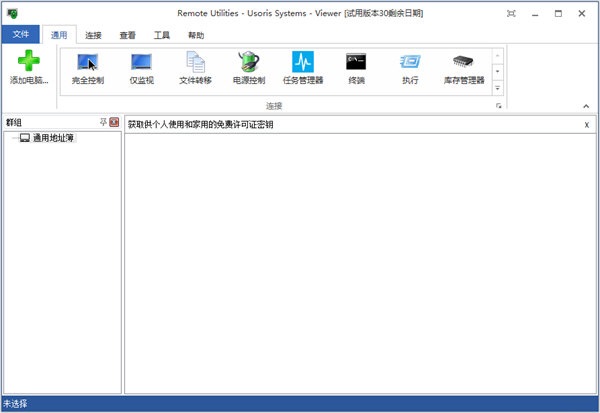Select the 仅监视 view-only mode
The image size is (600, 413).
pyautogui.click(x=141, y=67)
